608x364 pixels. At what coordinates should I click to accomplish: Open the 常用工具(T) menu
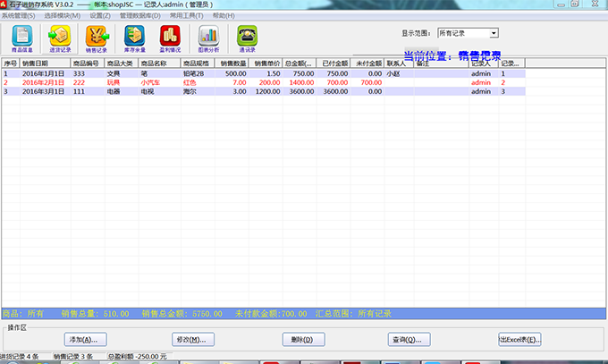(x=186, y=15)
